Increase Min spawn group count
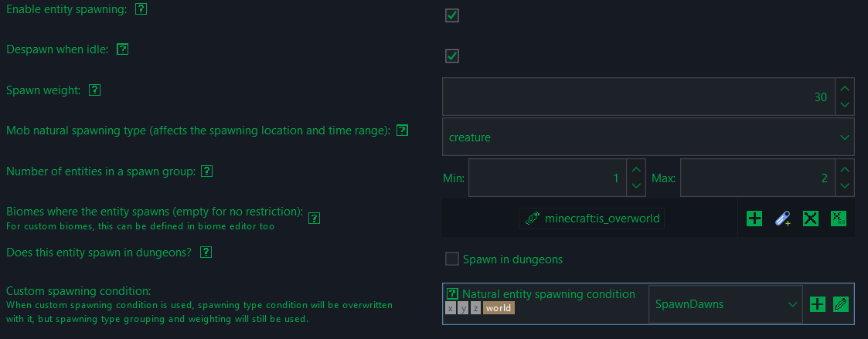 click(636, 169)
